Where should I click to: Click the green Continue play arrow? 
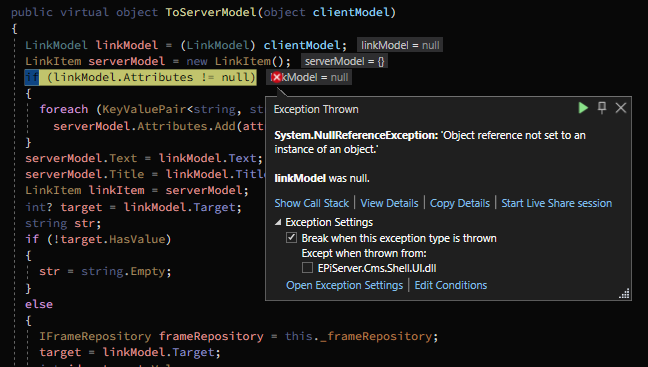(x=583, y=108)
